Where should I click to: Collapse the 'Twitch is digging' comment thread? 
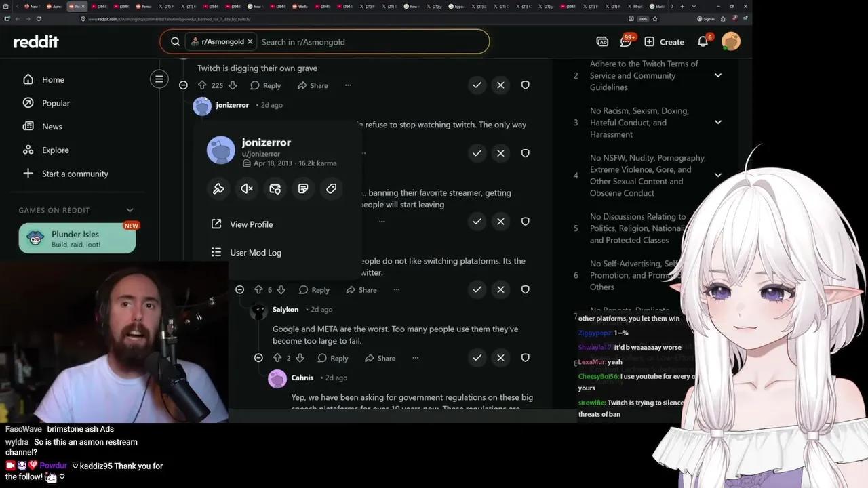pos(183,85)
